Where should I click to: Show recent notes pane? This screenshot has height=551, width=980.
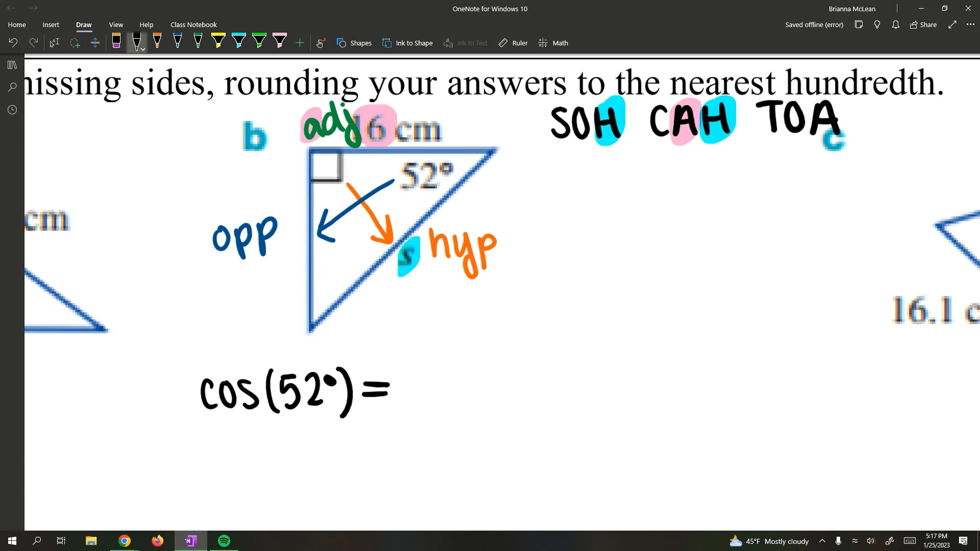(x=12, y=110)
